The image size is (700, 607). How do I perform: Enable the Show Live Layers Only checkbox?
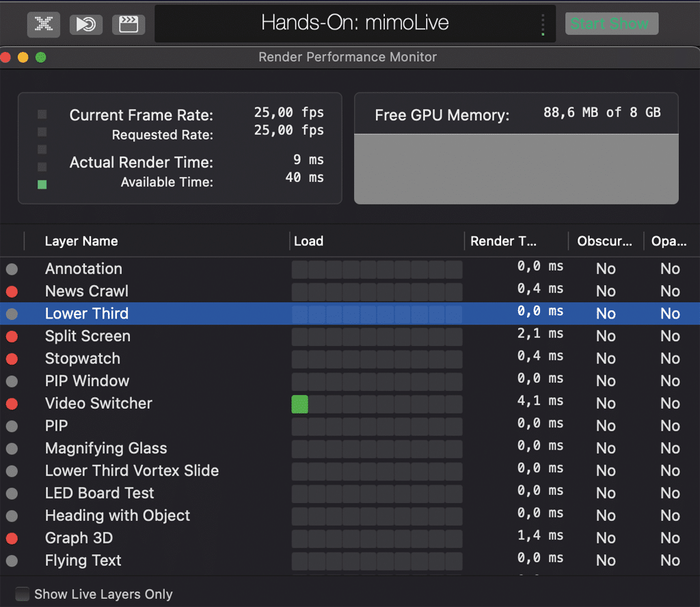click(23, 594)
